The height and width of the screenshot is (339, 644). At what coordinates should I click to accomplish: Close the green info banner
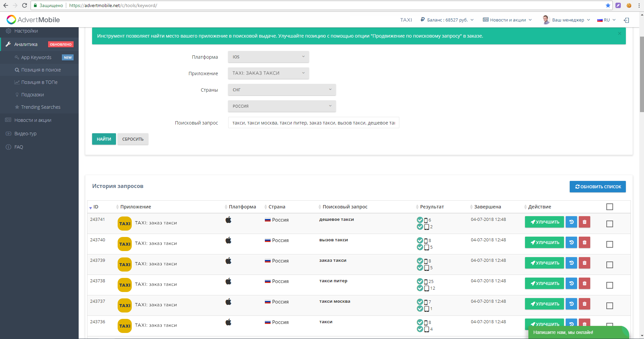point(619,33)
